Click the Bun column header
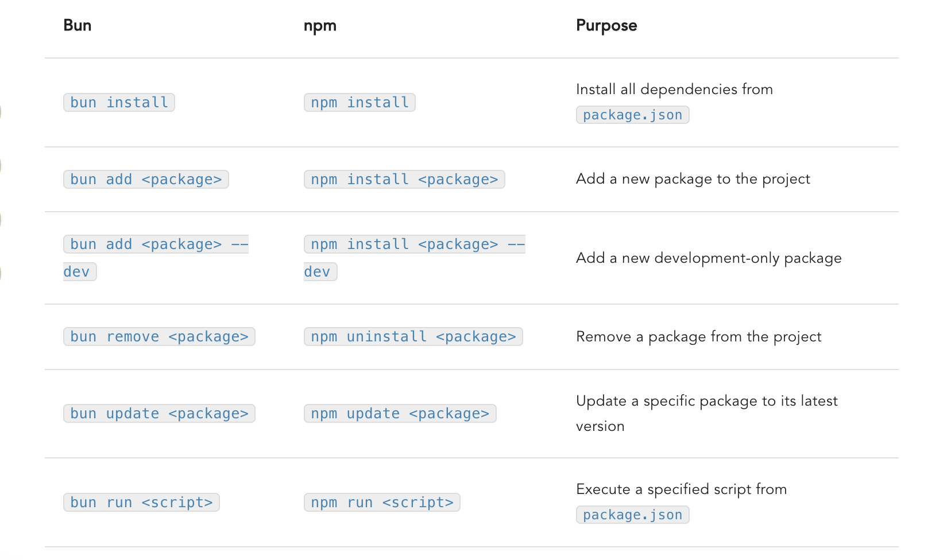The image size is (951, 560). coord(77,26)
